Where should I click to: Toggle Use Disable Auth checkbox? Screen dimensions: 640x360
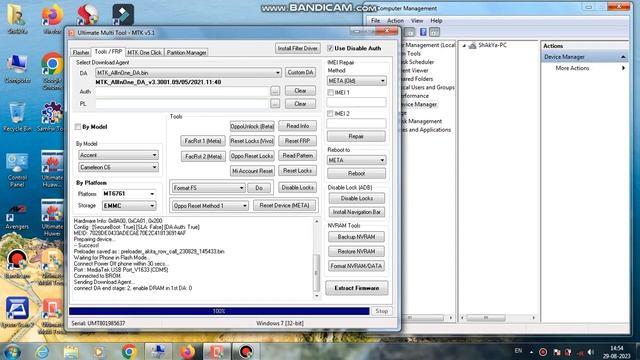tap(330, 48)
